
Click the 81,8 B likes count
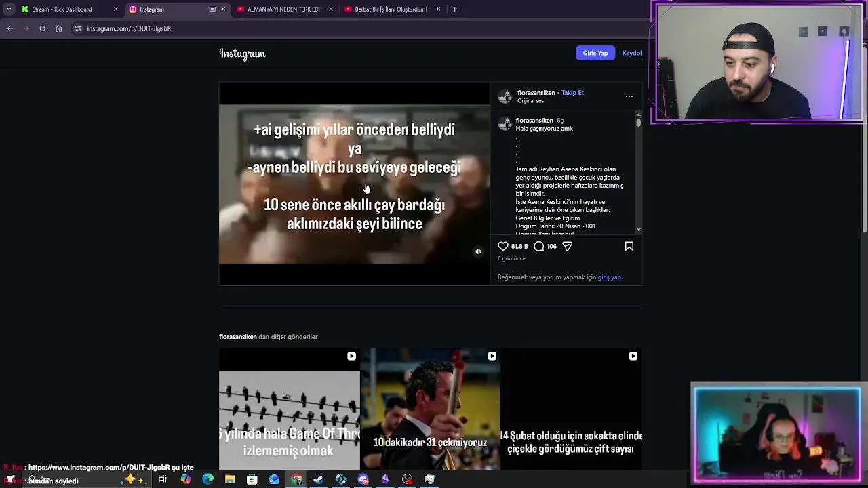(x=519, y=247)
